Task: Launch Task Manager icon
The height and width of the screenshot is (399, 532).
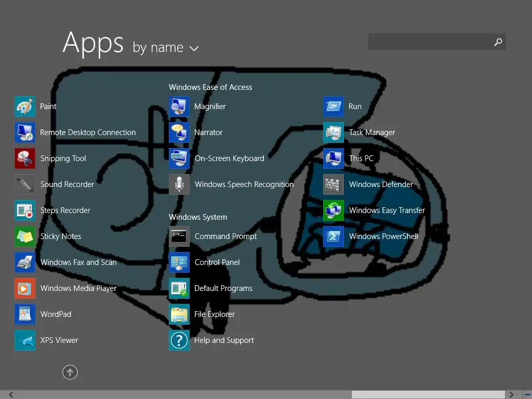Action: coord(334,132)
